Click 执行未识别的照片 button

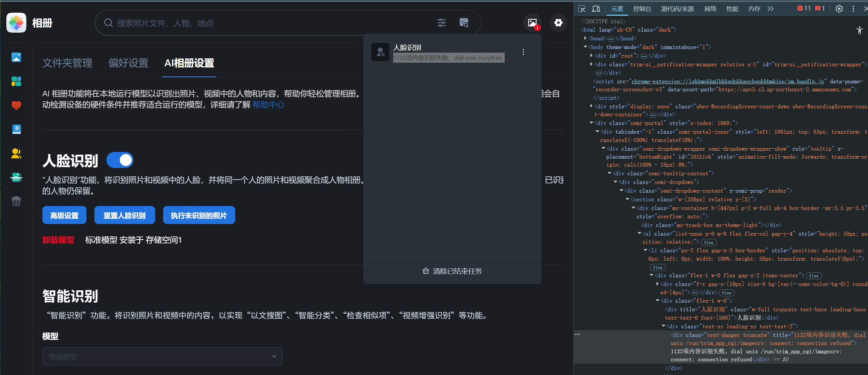(x=199, y=215)
